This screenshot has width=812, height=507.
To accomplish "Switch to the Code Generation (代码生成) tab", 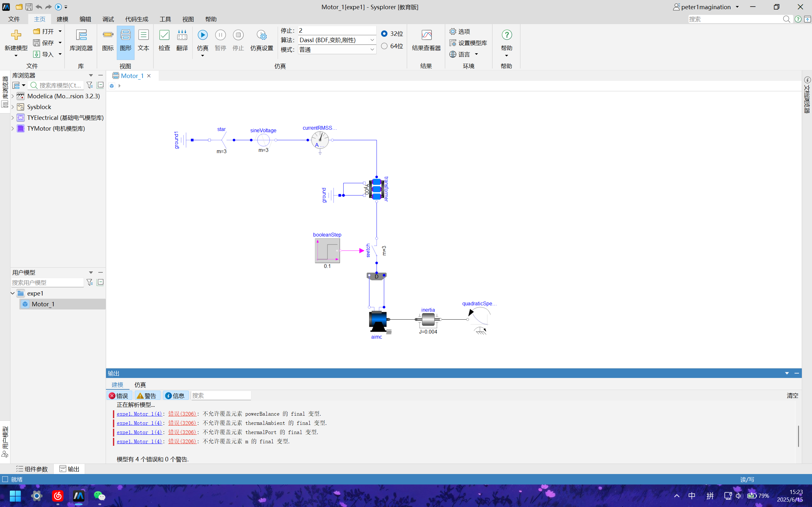I will (x=136, y=19).
